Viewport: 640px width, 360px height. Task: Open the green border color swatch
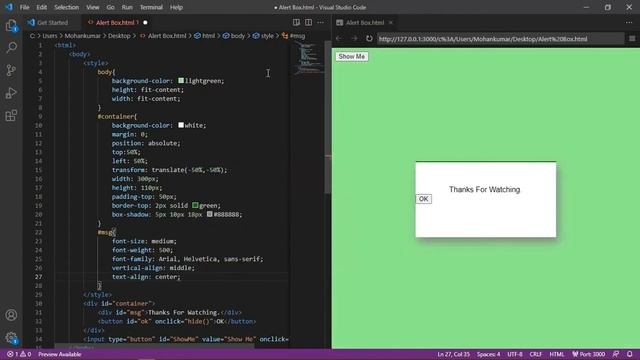195,205
